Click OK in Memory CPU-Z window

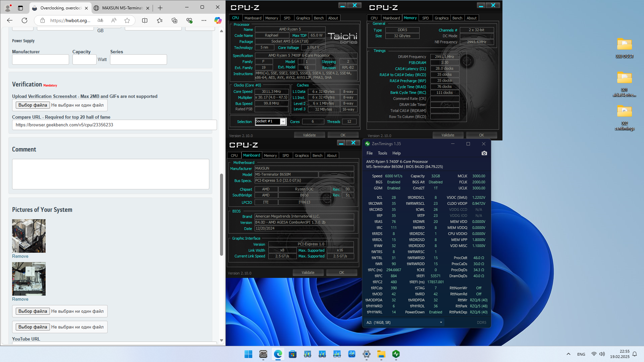tap(481, 135)
